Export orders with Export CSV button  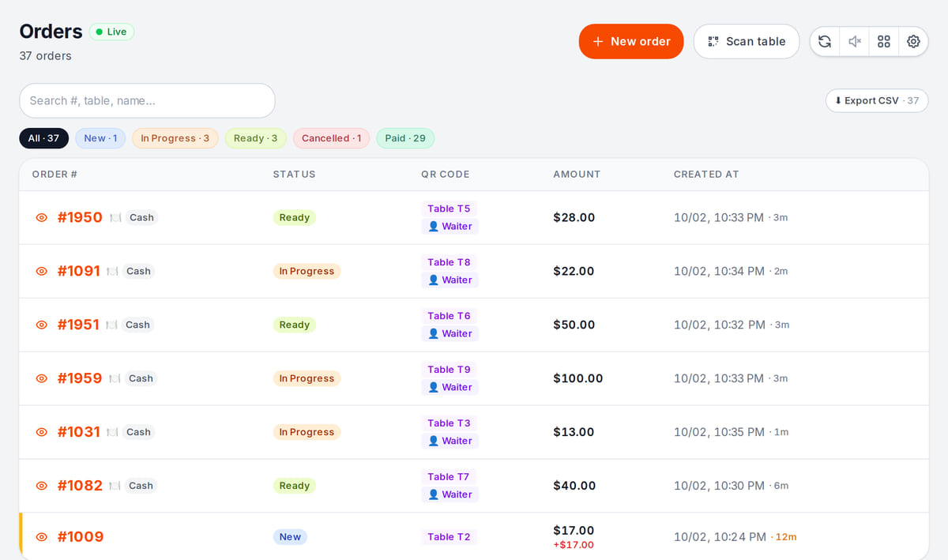pos(877,100)
